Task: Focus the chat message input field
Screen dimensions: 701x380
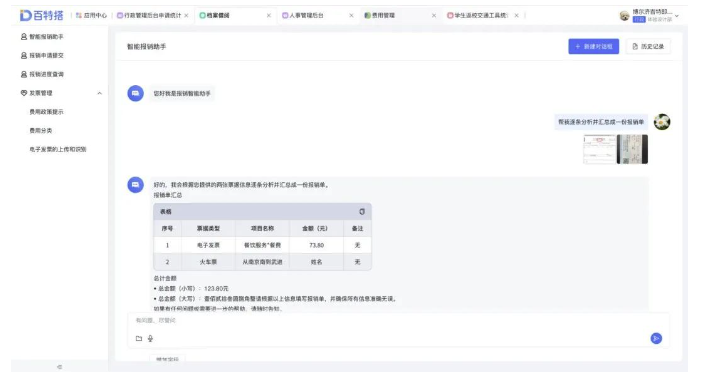Action: (398, 321)
